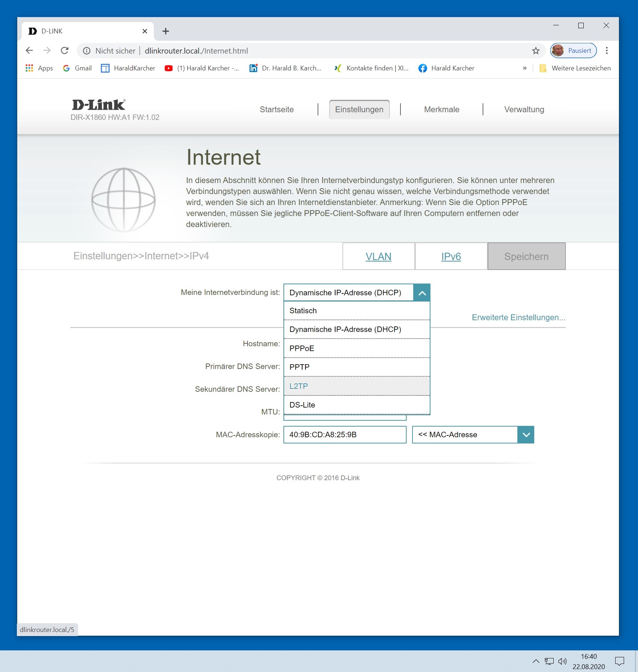
Task: Edit the MAC-Adresskopie field
Action: click(345, 435)
